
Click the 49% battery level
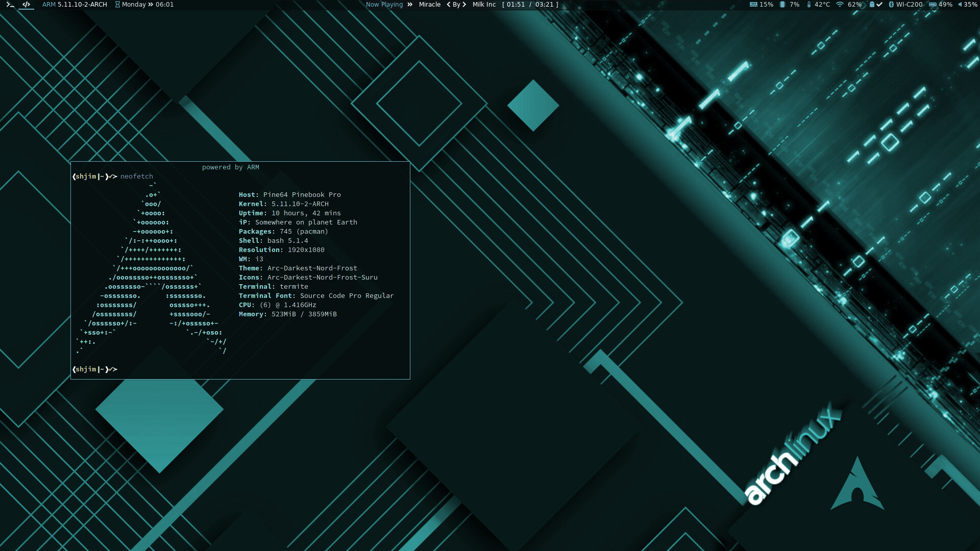click(x=946, y=5)
